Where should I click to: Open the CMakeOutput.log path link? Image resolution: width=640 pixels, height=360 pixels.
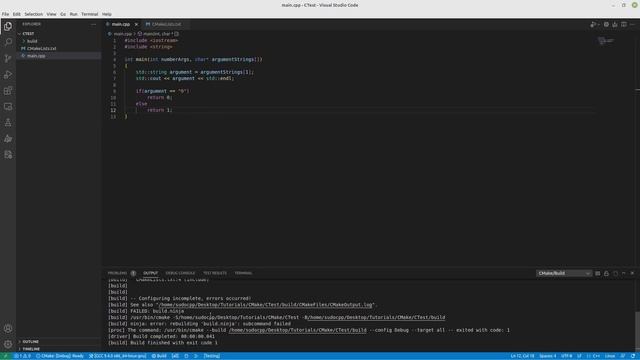(x=265, y=304)
